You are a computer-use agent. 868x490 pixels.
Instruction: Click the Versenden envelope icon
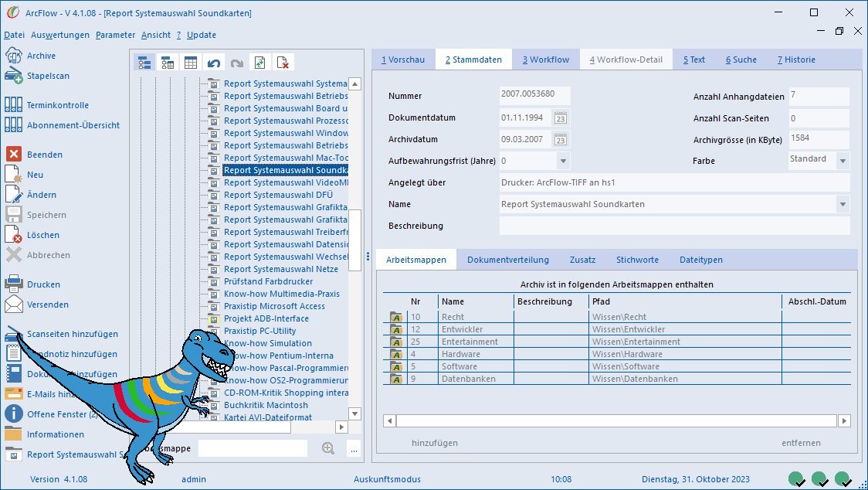13,305
